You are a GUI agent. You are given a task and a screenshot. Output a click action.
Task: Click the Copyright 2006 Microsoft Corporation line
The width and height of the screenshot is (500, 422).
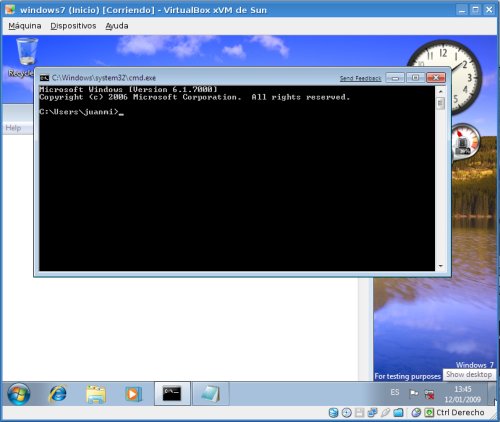click(x=195, y=97)
